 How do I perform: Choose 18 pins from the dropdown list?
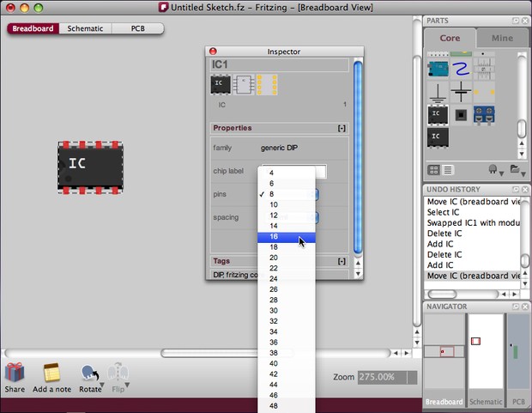click(287, 247)
